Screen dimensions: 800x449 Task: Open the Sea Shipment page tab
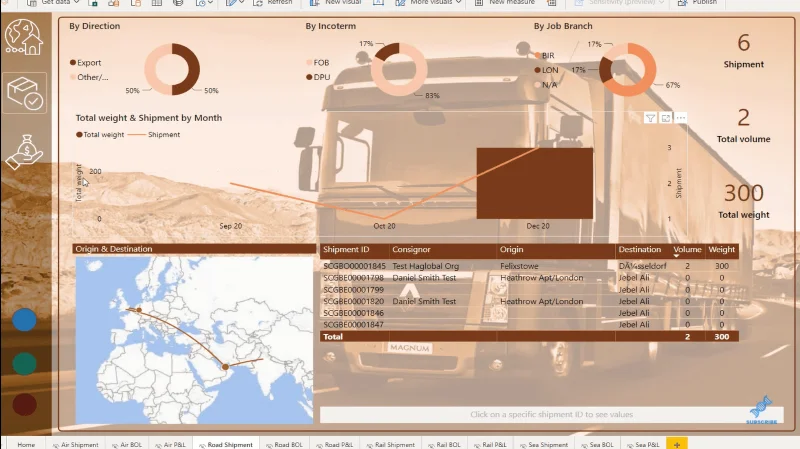coord(543,444)
